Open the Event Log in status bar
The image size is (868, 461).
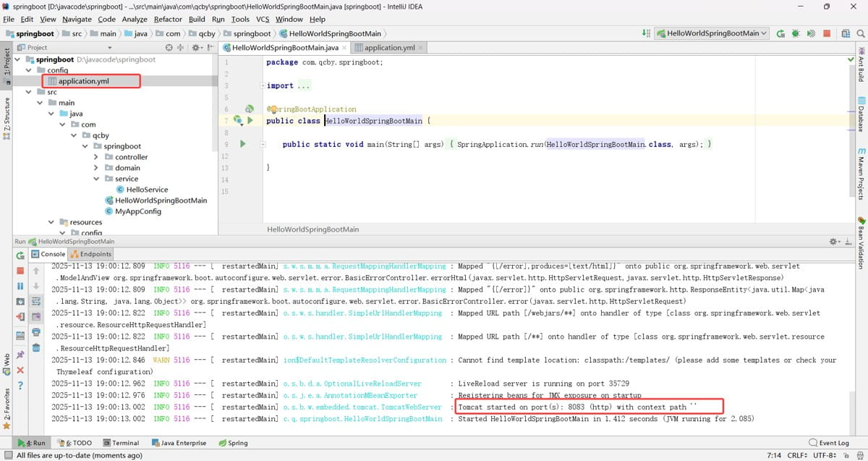829,443
